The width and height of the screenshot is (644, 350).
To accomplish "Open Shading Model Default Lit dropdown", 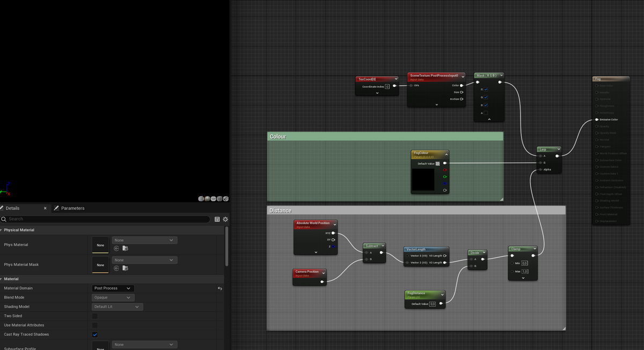I will pos(118,307).
